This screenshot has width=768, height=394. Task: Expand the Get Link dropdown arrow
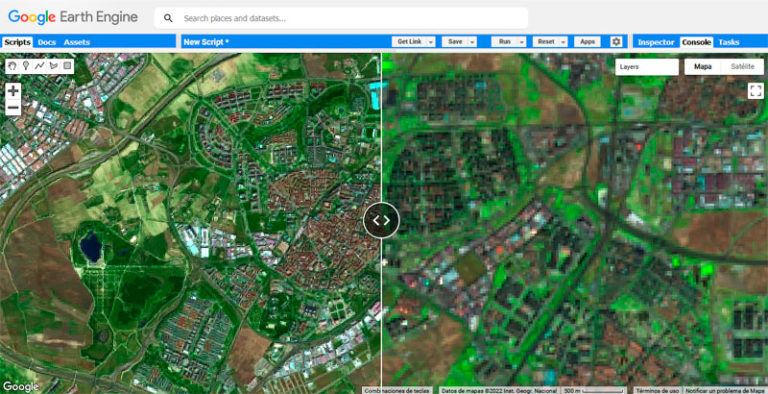coord(431,42)
